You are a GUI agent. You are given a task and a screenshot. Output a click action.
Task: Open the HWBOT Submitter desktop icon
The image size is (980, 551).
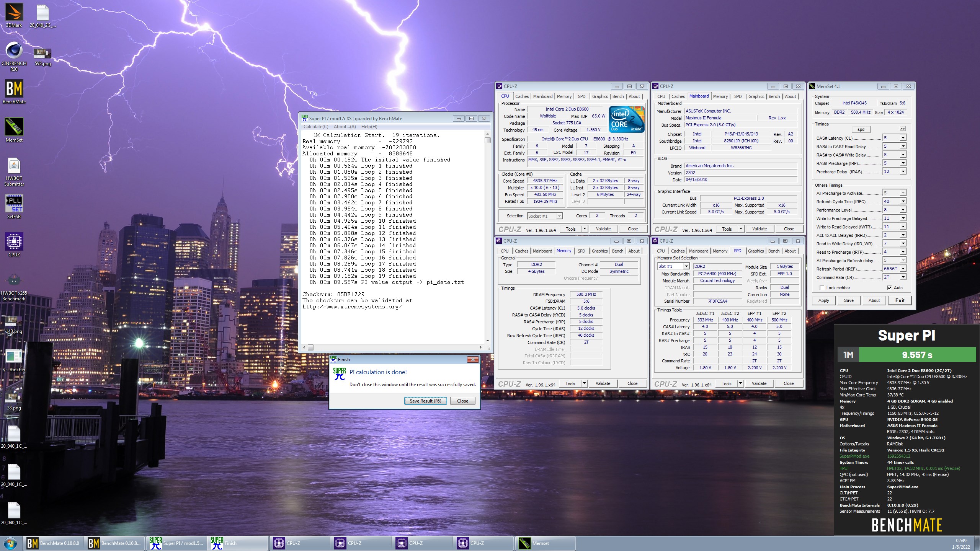click(x=14, y=171)
